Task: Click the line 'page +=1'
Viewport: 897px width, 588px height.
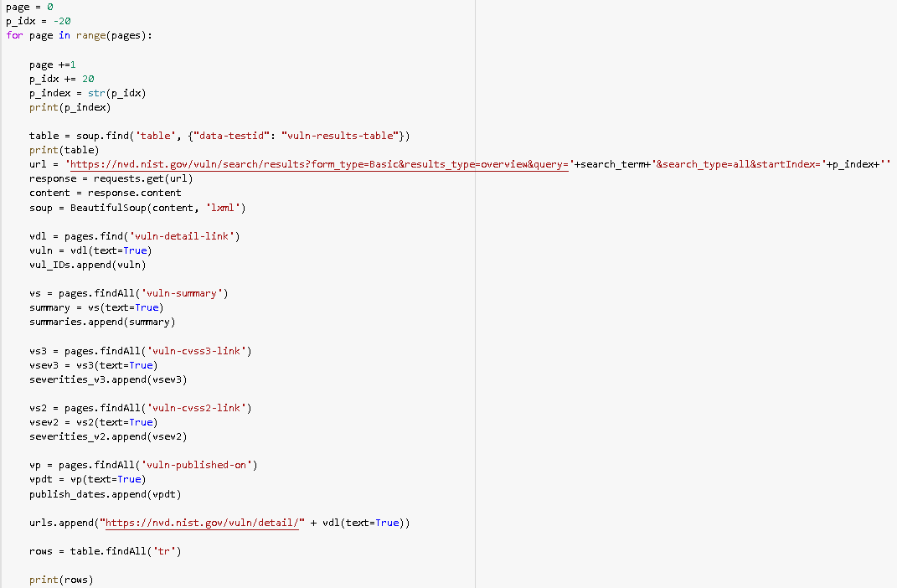Action: pyautogui.click(x=53, y=64)
